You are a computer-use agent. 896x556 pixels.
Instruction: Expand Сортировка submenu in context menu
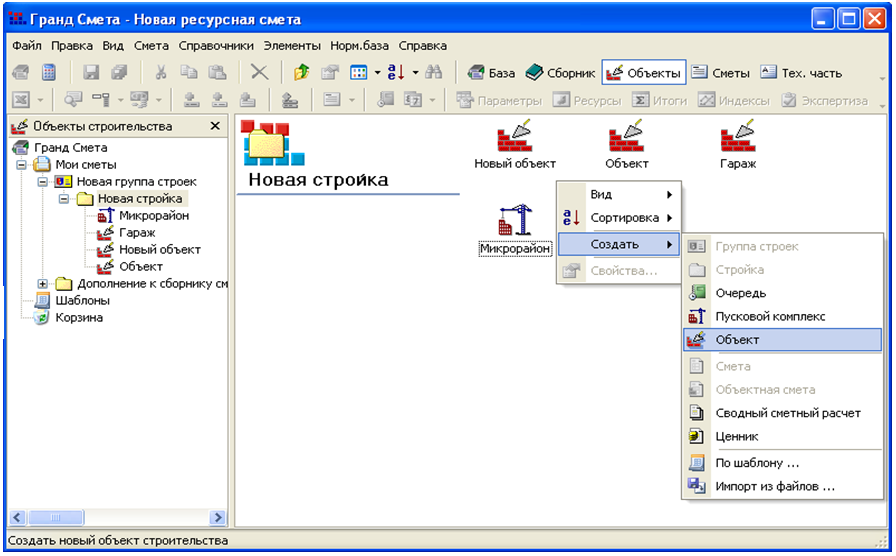coord(619,218)
